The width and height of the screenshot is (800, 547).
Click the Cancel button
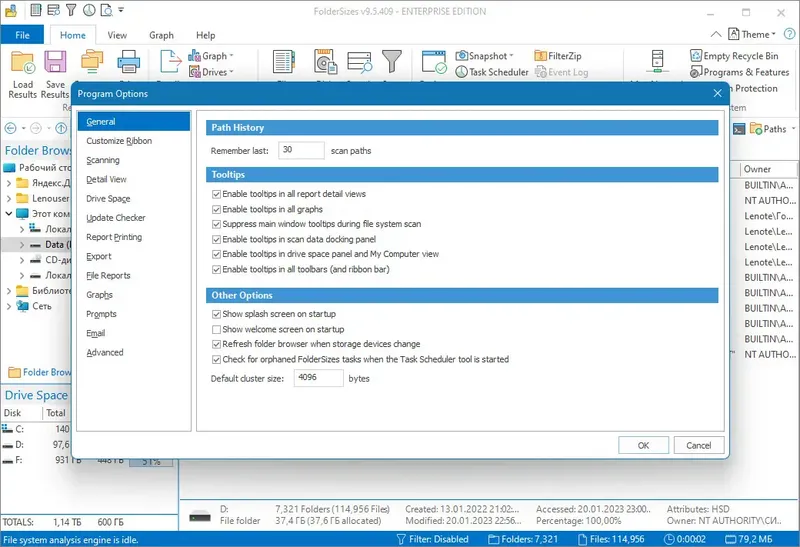click(x=698, y=445)
